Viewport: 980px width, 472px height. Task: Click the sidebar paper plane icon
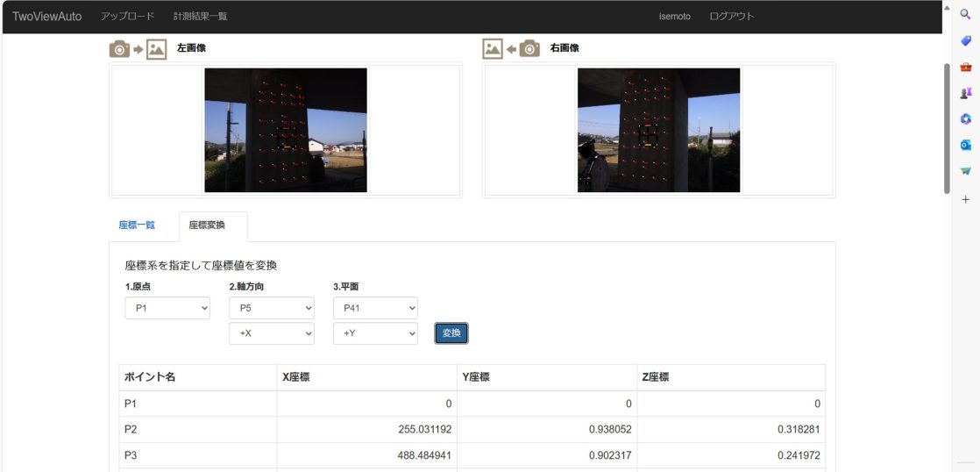pos(966,171)
